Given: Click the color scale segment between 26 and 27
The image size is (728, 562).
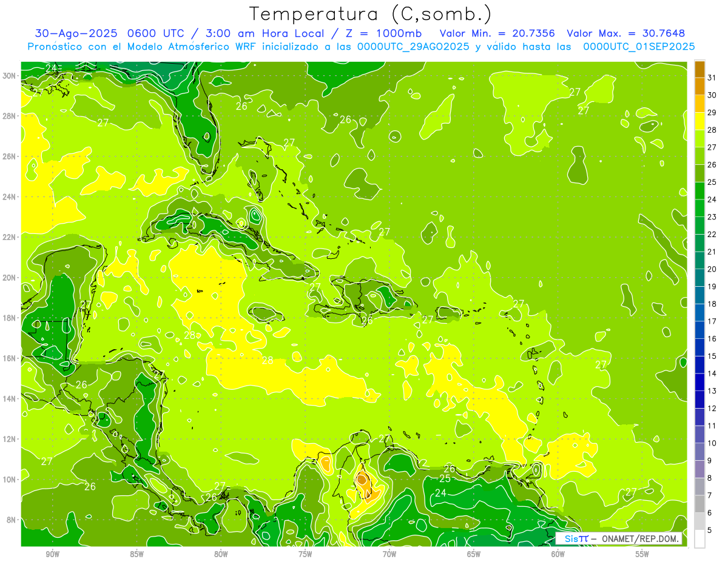Looking at the screenshot, I should click(699, 156).
